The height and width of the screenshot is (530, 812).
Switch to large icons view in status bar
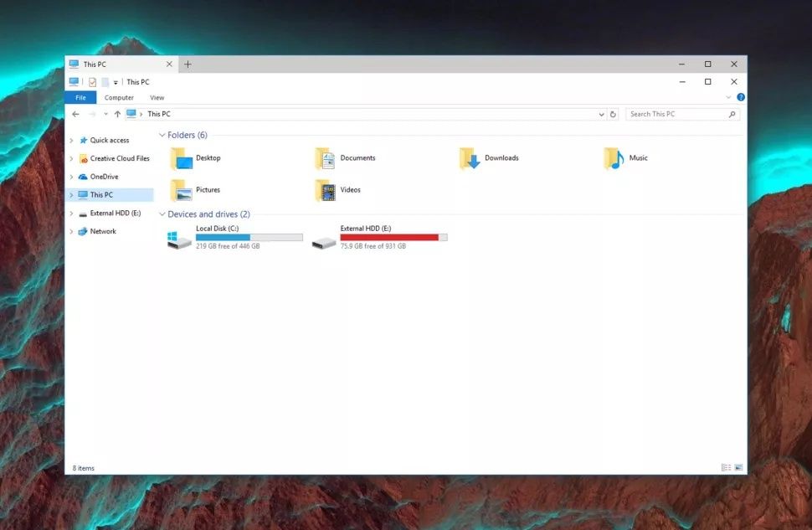pyautogui.click(x=738, y=468)
